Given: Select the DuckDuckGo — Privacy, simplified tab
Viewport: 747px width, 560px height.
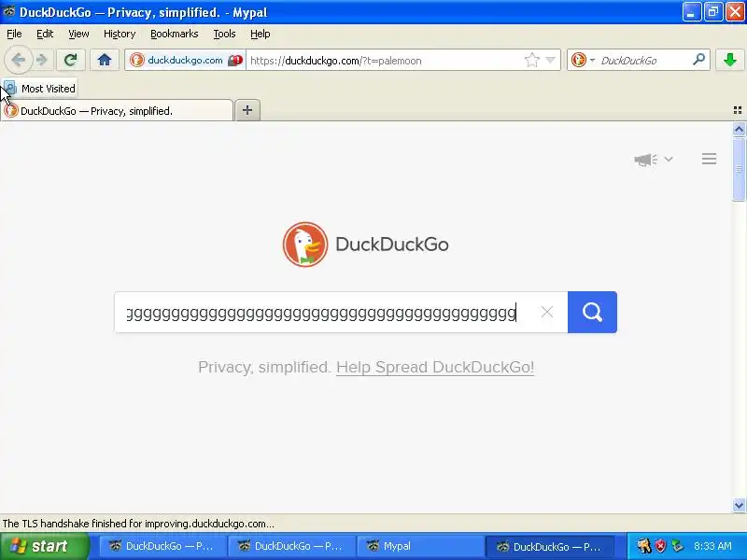Looking at the screenshot, I should 118,111.
